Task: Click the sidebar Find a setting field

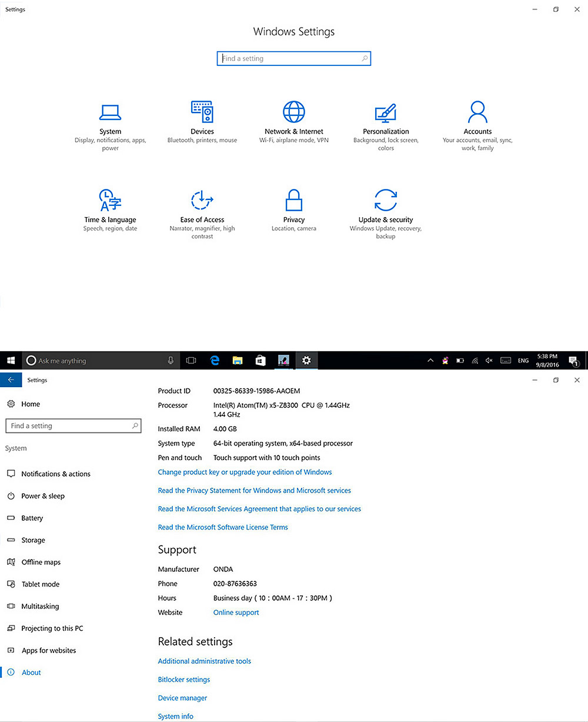Action: coord(73,425)
